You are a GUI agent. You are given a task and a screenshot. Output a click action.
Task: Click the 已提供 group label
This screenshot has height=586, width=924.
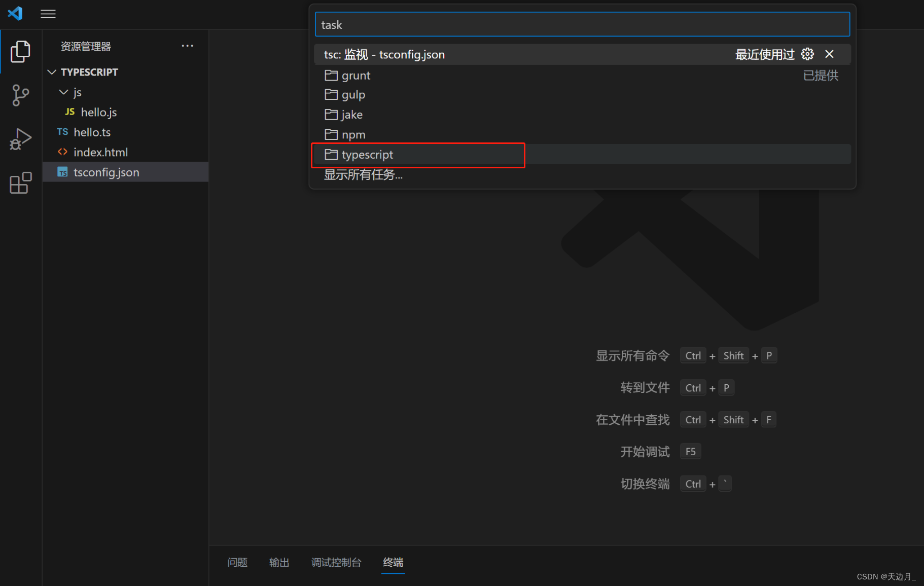(821, 75)
